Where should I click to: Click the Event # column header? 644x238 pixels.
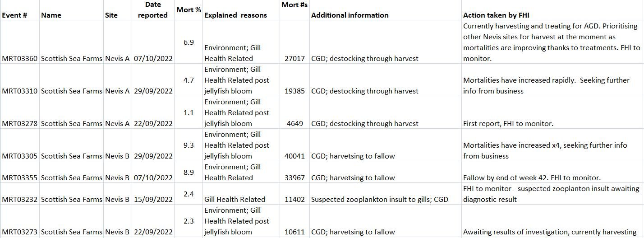[x=14, y=15]
